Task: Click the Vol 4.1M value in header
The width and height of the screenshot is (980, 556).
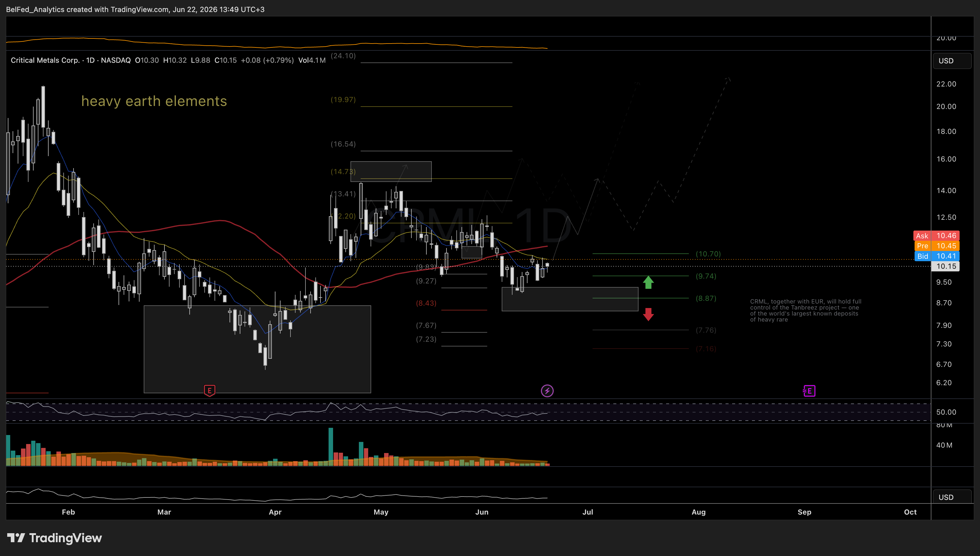Action: pos(312,60)
